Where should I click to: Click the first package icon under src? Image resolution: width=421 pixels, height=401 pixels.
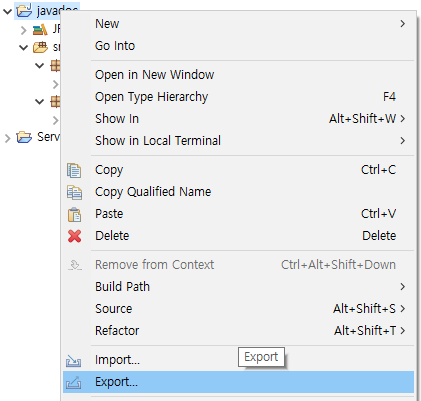[x=55, y=65]
